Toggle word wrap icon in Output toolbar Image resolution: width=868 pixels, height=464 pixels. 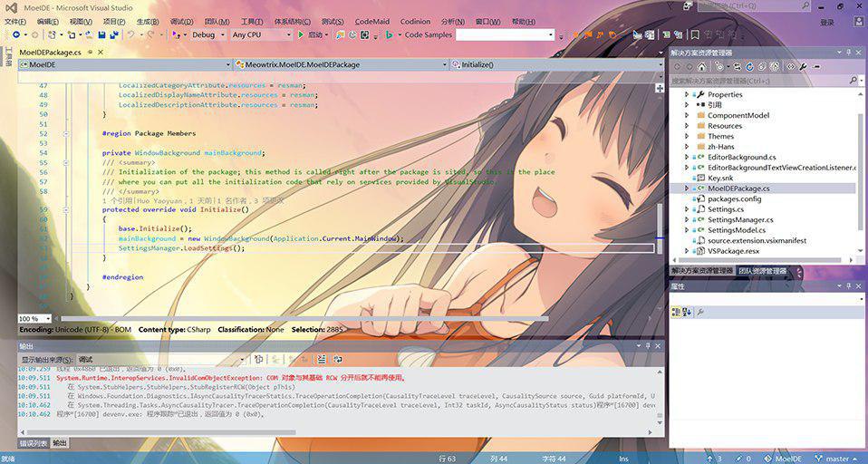[338, 359]
